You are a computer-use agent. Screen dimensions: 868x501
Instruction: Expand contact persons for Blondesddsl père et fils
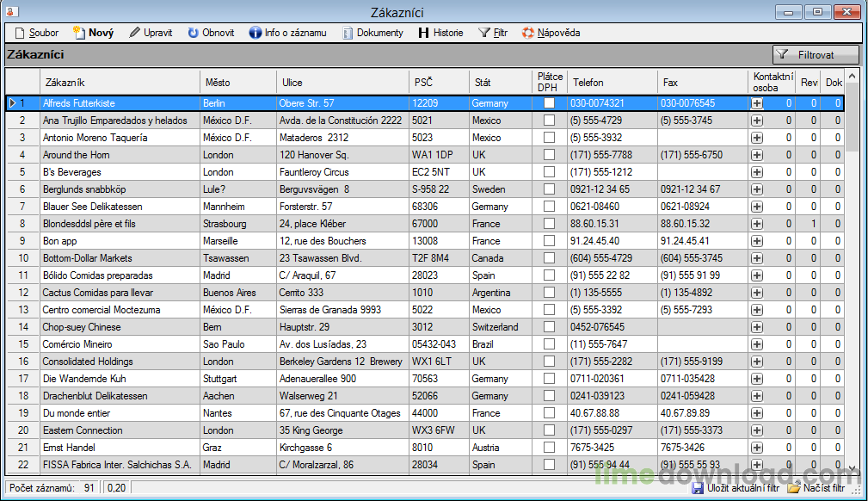point(757,224)
